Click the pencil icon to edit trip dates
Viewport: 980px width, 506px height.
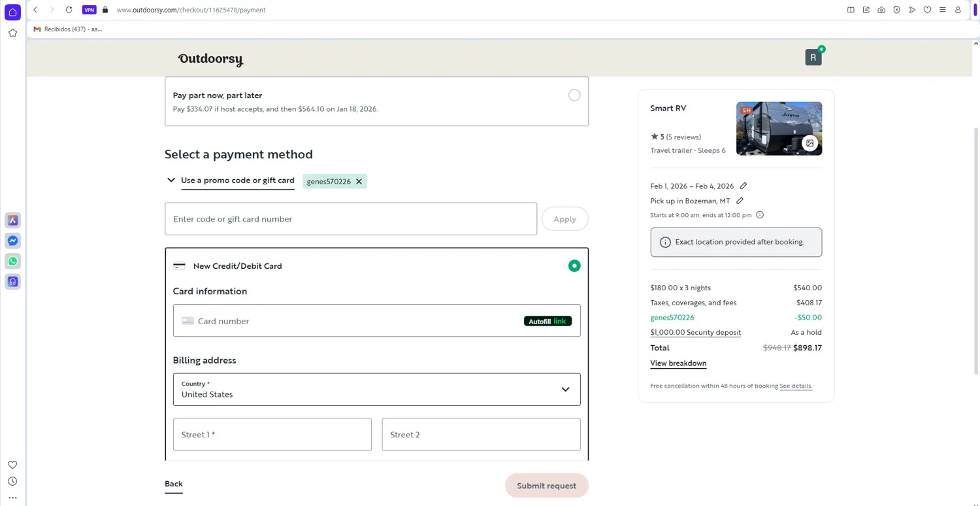(x=743, y=186)
